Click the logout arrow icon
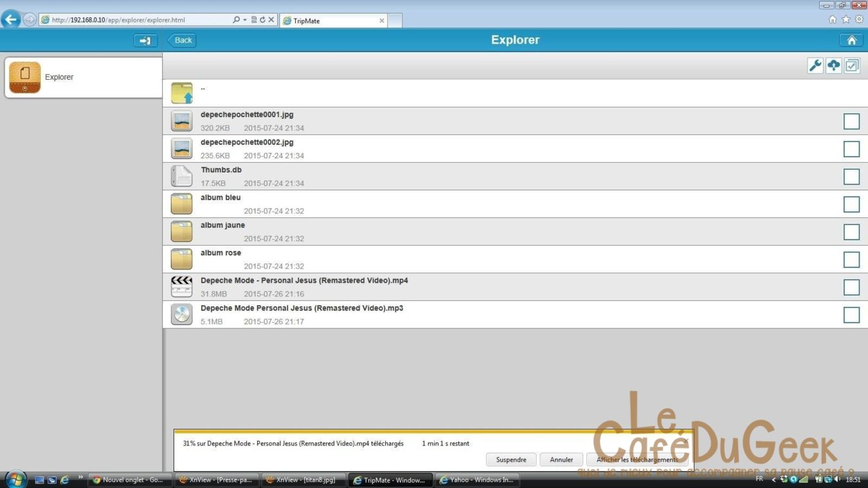Image resolution: width=868 pixels, height=488 pixels. pyautogui.click(x=145, y=41)
